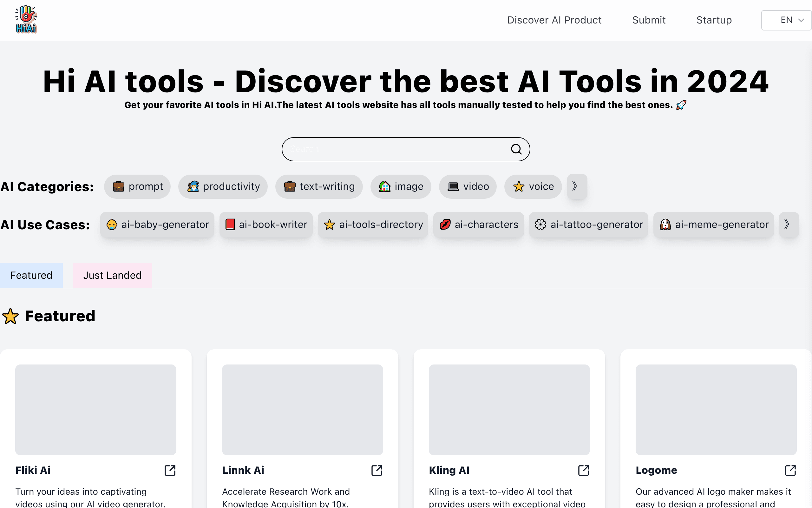812x508 pixels.
Task: Open external link icon for Linnk Ai
Action: coord(377,470)
